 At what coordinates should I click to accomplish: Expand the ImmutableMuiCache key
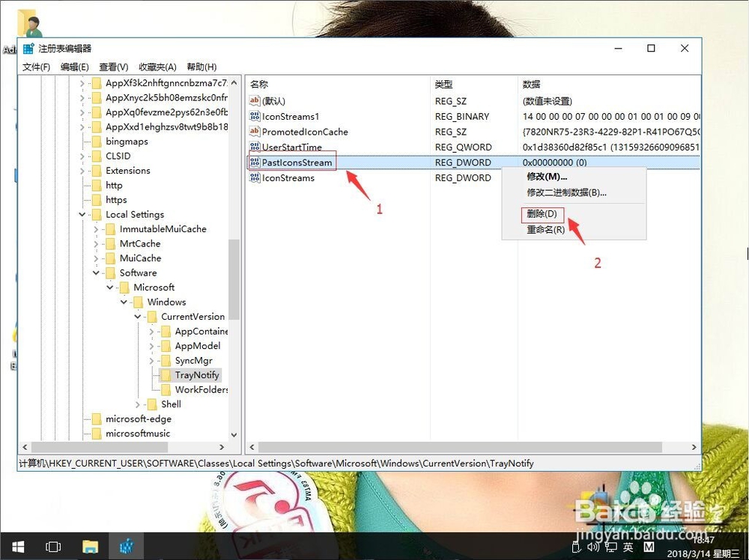(96, 228)
